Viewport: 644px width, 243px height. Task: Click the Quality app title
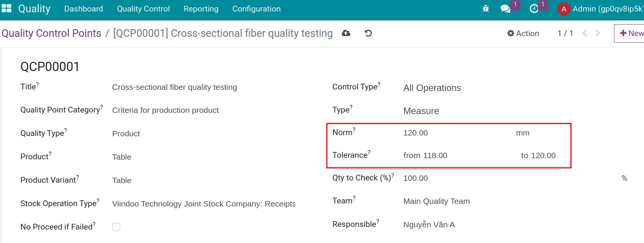[34, 9]
